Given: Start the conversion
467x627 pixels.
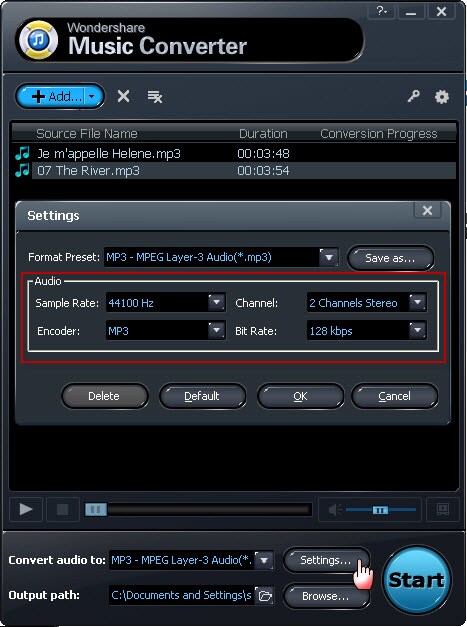Looking at the screenshot, I should 417,580.
